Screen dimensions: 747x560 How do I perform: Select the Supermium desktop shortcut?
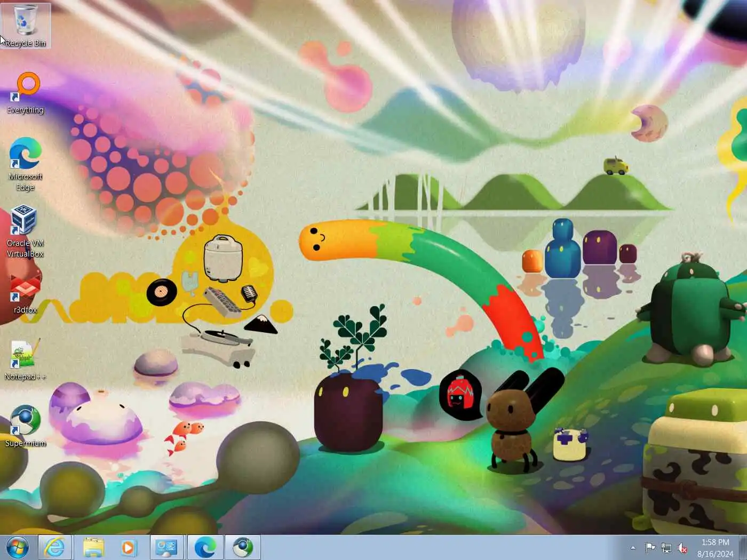tap(25, 426)
